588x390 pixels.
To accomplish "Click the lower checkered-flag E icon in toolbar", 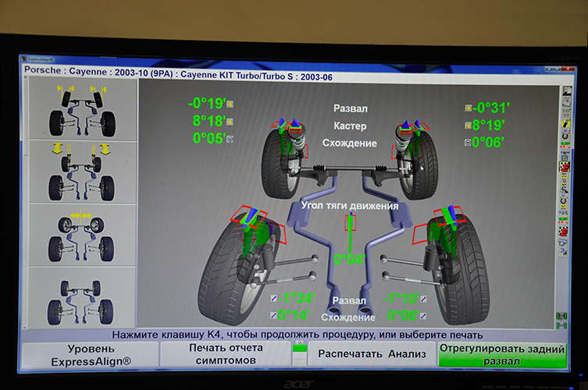I will (x=563, y=232).
